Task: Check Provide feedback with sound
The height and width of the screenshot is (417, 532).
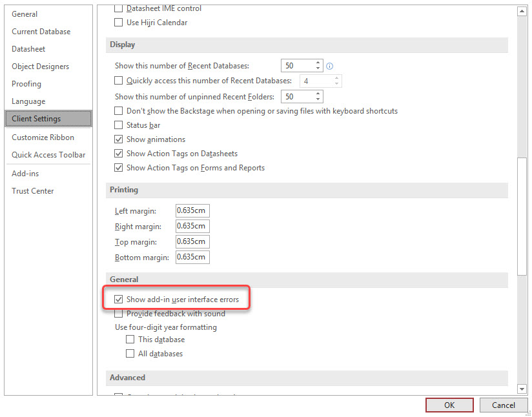Action: [118, 314]
